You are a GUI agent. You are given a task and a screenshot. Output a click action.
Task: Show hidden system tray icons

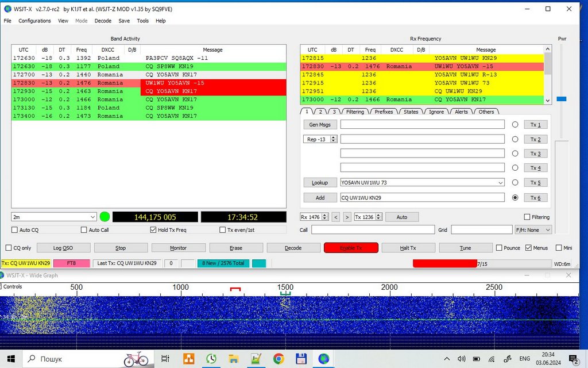(x=447, y=359)
